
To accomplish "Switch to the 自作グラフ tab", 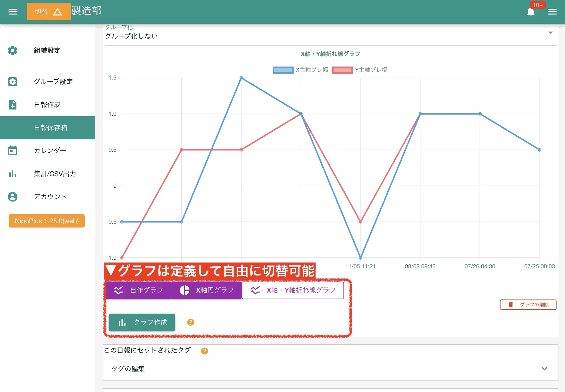I will (138, 290).
